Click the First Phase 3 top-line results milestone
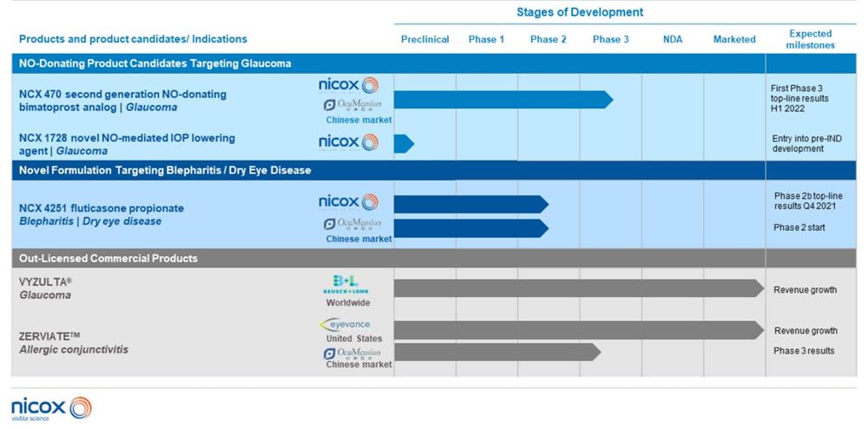The width and height of the screenshot is (868, 428). [799, 99]
